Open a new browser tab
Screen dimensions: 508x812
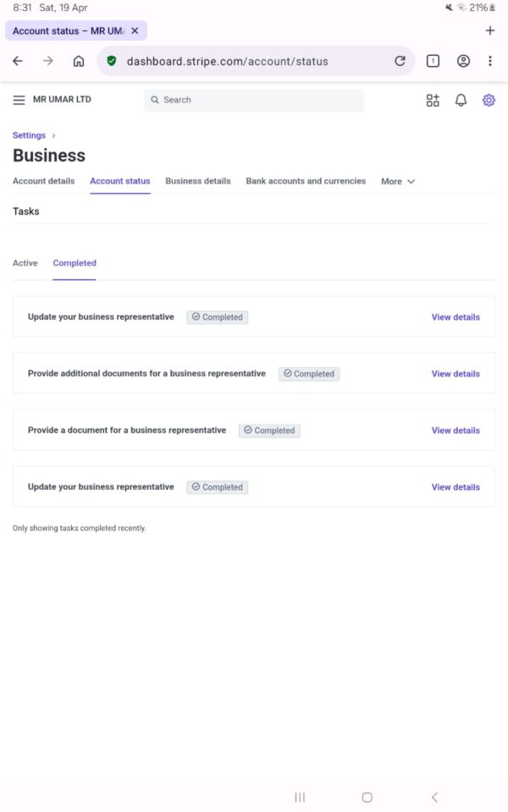tap(490, 30)
